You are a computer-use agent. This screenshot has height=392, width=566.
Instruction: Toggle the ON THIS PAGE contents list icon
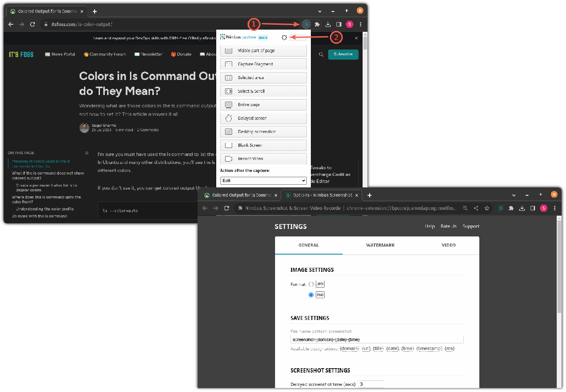87,153
